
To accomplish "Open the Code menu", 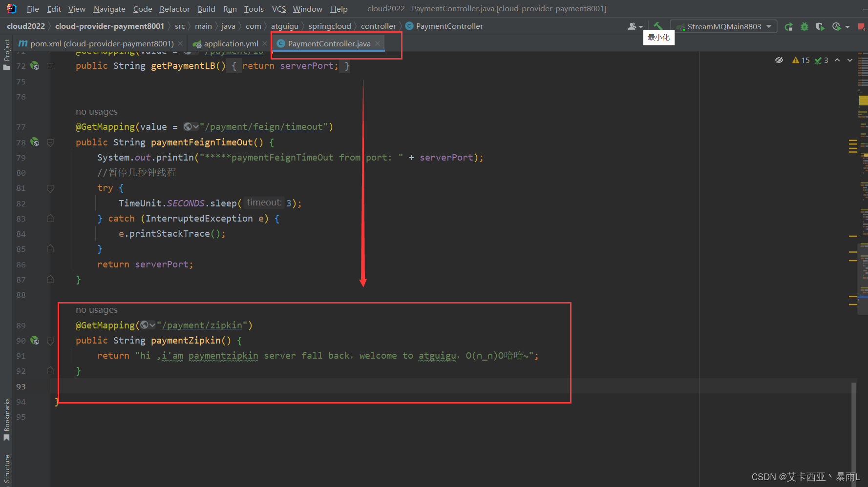I will pyautogui.click(x=143, y=9).
